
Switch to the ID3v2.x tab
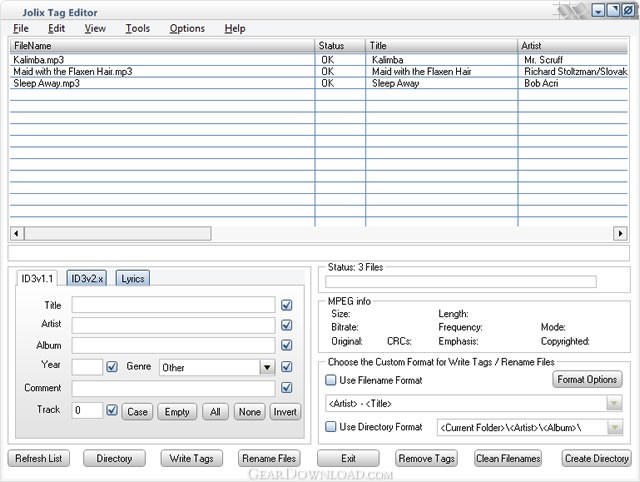coord(87,279)
